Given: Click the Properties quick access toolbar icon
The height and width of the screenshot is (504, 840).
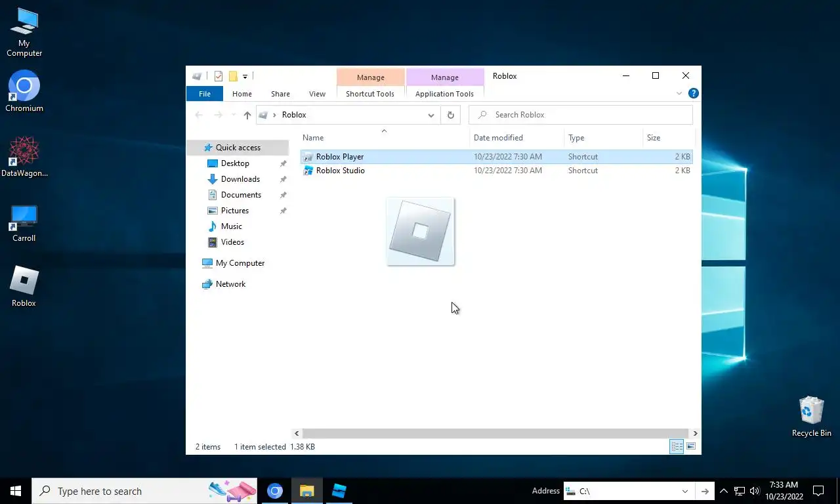Looking at the screenshot, I should click(219, 76).
